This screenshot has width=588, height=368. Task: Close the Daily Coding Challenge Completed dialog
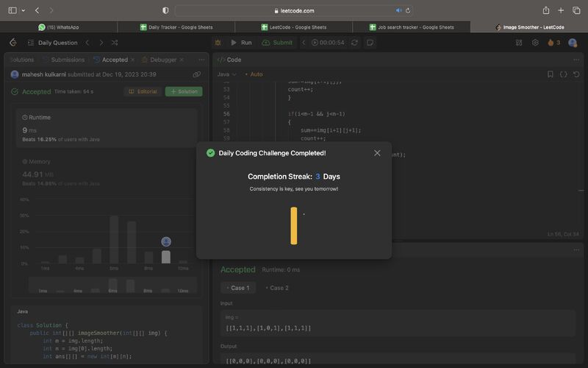(377, 153)
